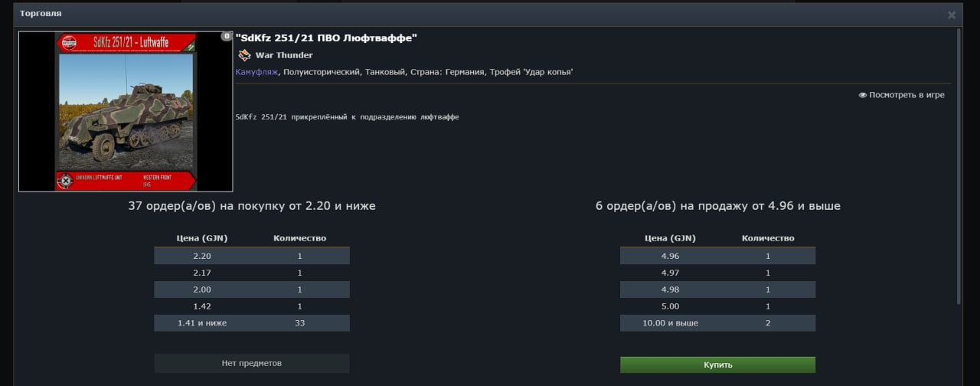
Task: Click the green Купить button
Action: [717, 365]
